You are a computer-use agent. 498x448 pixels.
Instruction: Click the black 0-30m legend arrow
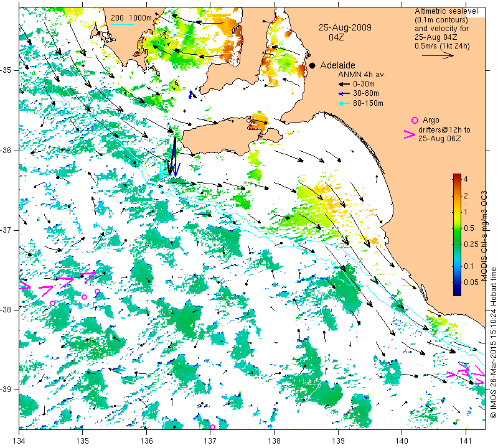tap(344, 85)
